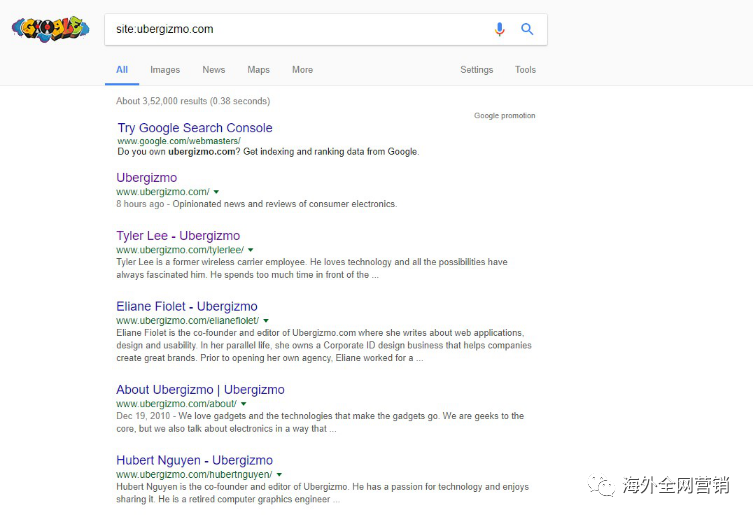Switch to the Images tab
The height and width of the screenshot is (518, 754).
tap(165, 70)
